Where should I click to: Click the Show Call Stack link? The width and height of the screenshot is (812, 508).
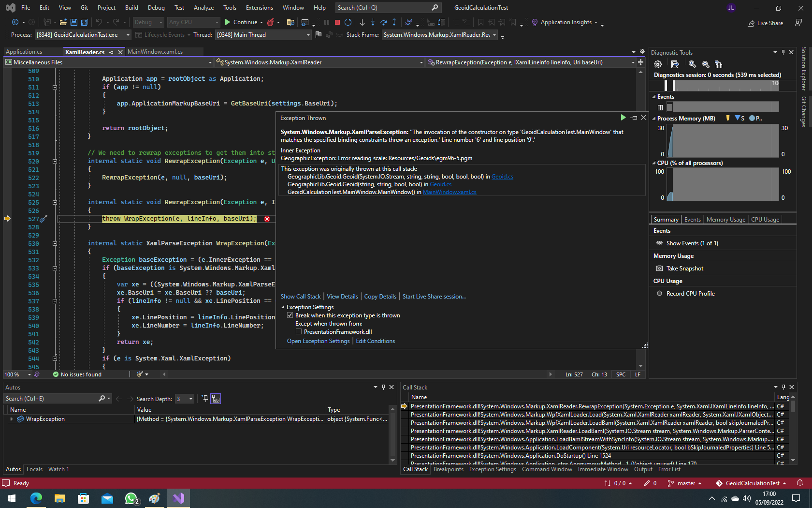pos(301,297)
